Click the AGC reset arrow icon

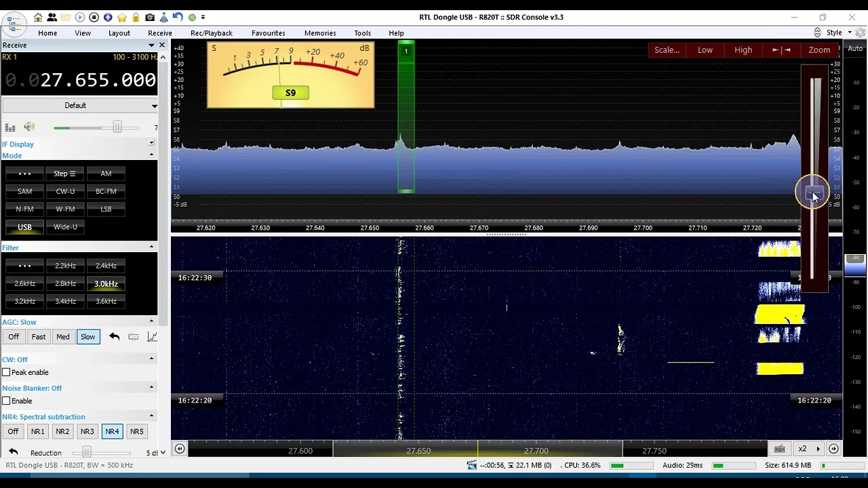[x=114, y=337]
